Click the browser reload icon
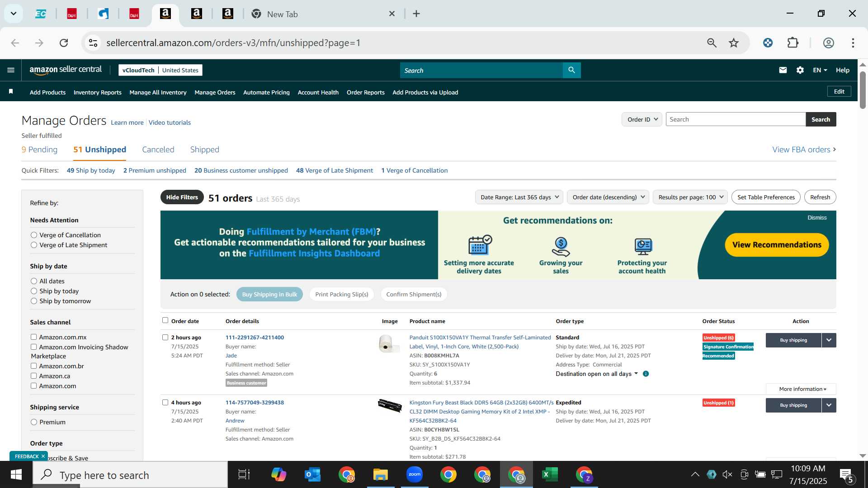This screenshot has width=868, height=488. pyautogui.click(x=64, y=43)
